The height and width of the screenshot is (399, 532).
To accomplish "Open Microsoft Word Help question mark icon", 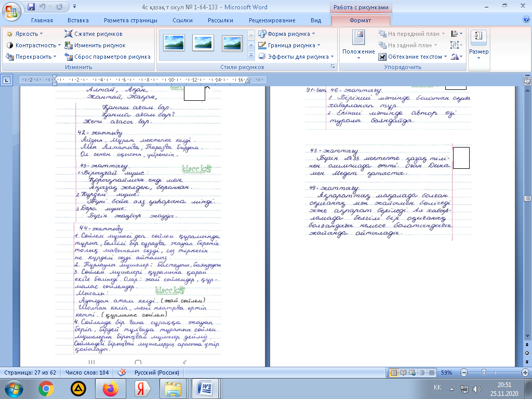I will click(526, 20).
